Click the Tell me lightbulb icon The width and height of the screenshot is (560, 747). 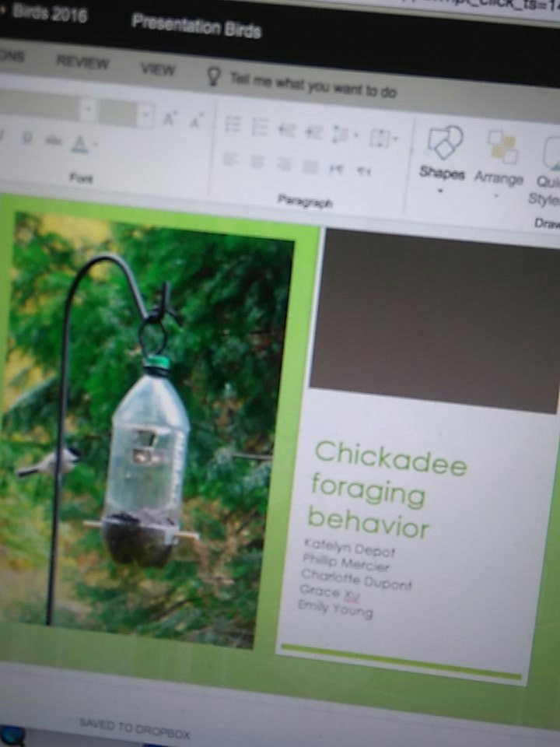pos(213,76)
